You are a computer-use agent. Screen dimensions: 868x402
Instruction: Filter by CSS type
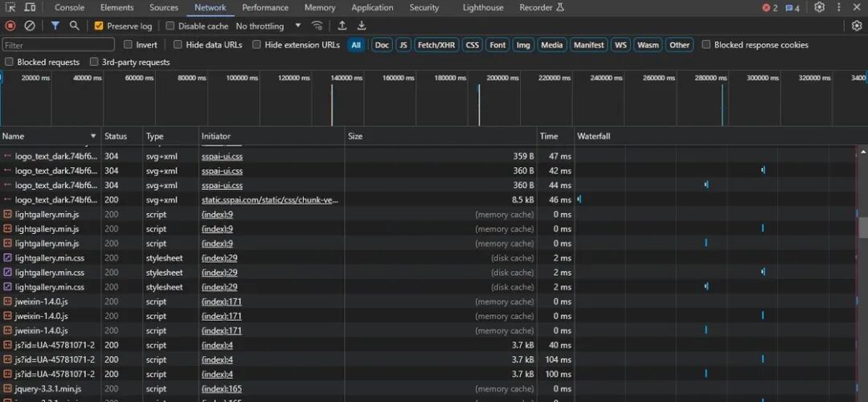point(473,45)
